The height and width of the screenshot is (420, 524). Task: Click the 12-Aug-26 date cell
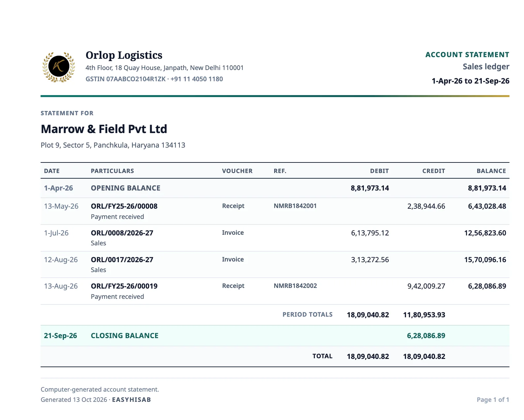[61, 260]
